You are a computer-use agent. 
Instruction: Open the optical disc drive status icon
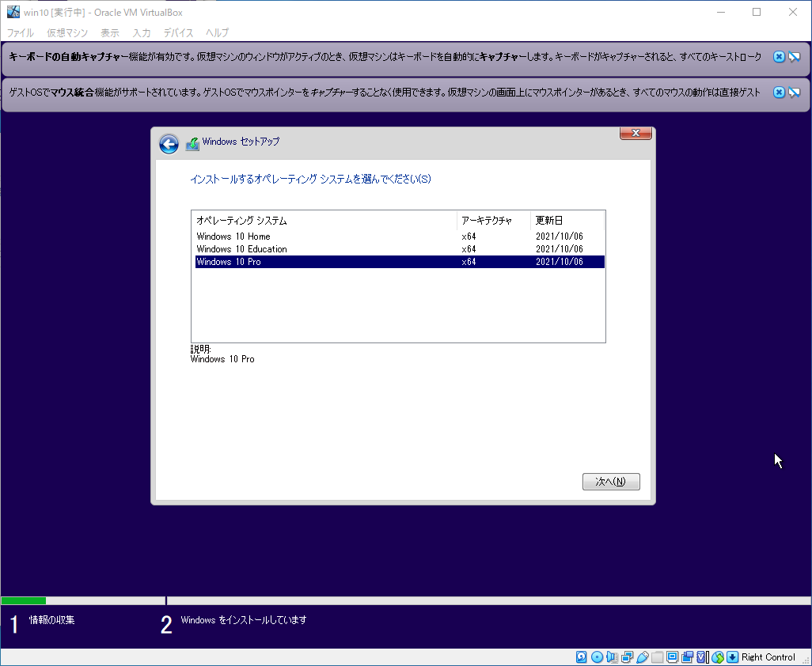pyautogui.click(x=597, y=657)
